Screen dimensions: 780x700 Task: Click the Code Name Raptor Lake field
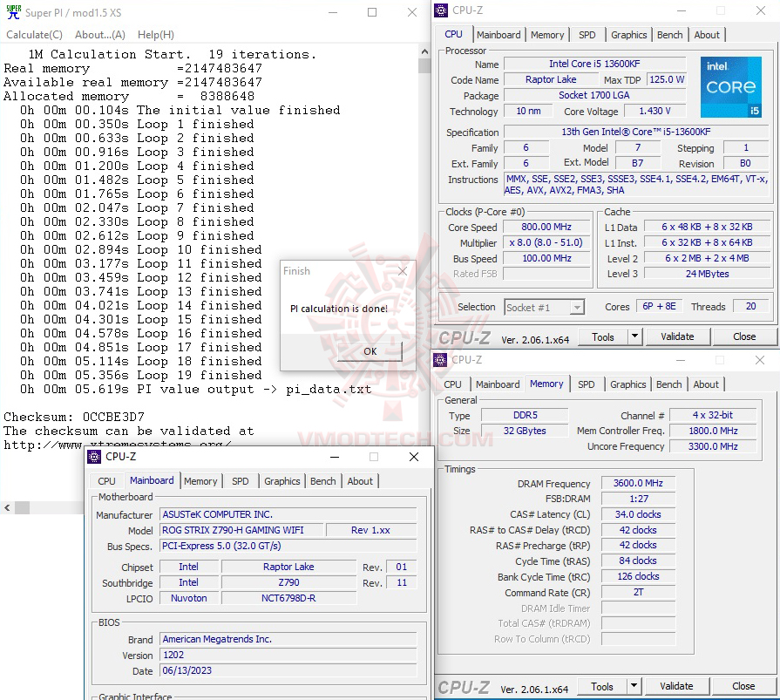point(551,79)
